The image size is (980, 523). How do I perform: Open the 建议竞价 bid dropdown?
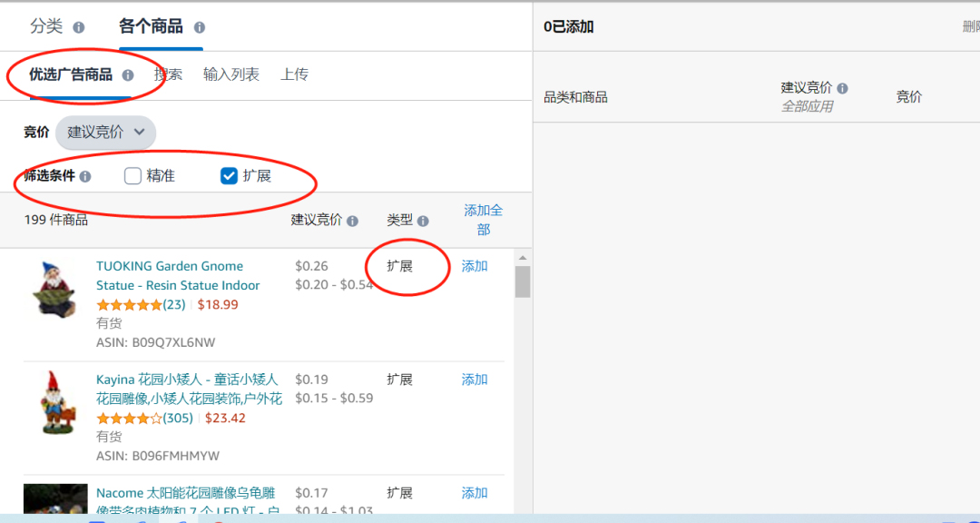coord(105,133)
